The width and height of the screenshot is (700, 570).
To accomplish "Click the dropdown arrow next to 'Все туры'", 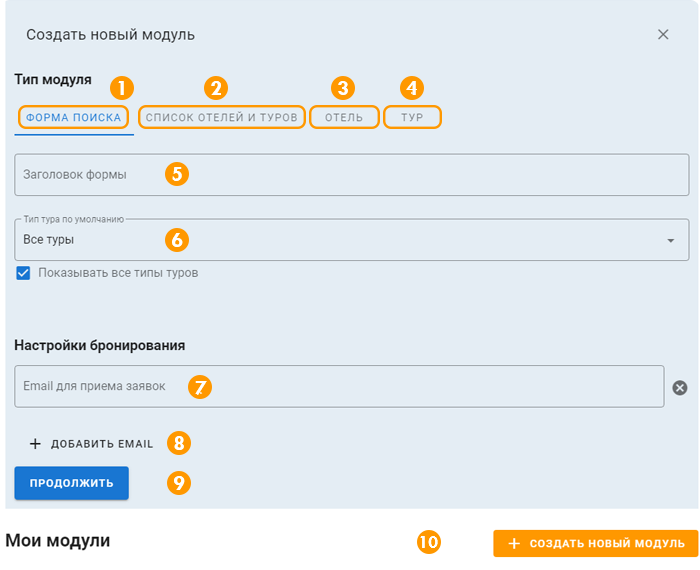I will pos(671,240).
